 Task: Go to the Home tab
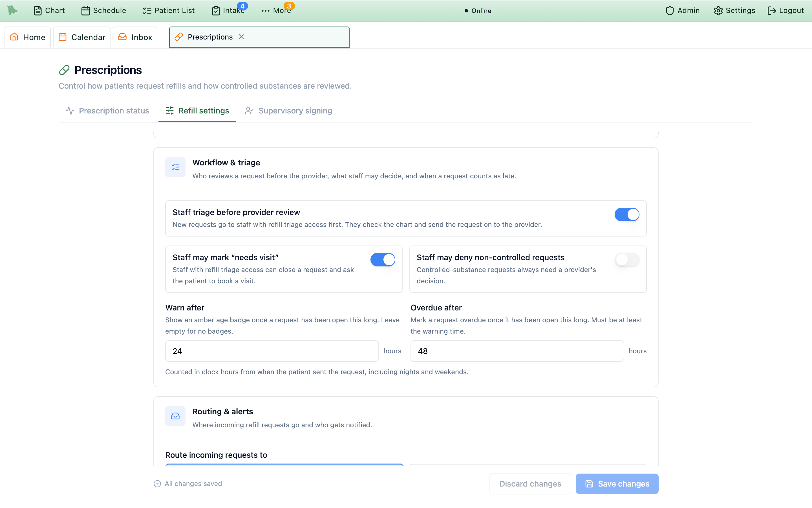28,37
